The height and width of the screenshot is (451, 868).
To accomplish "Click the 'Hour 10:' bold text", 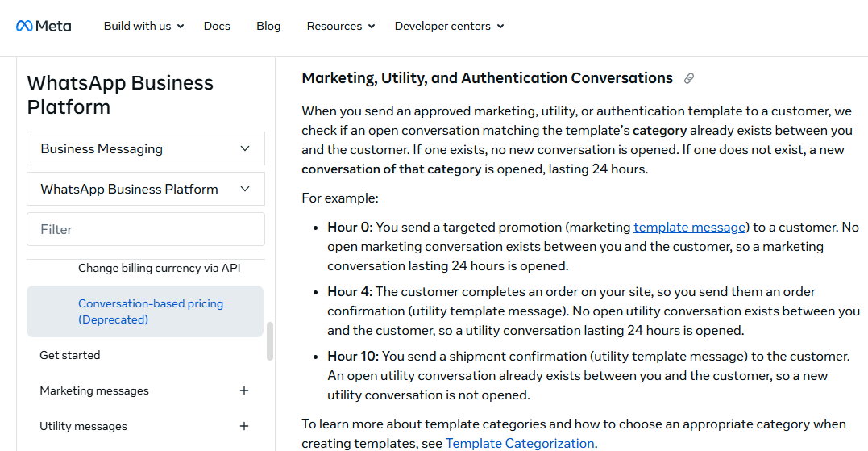I will pyautogui.click(x=353, y=356).
